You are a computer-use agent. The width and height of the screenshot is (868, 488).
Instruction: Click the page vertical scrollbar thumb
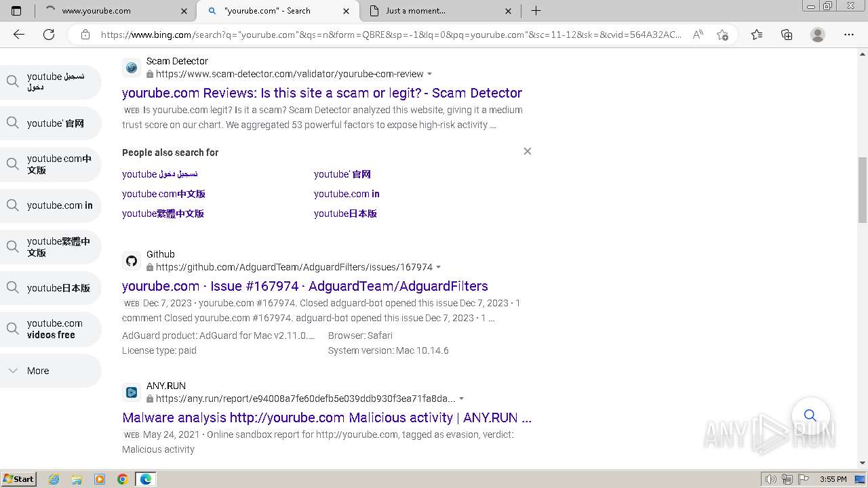[x=863, y=190]
